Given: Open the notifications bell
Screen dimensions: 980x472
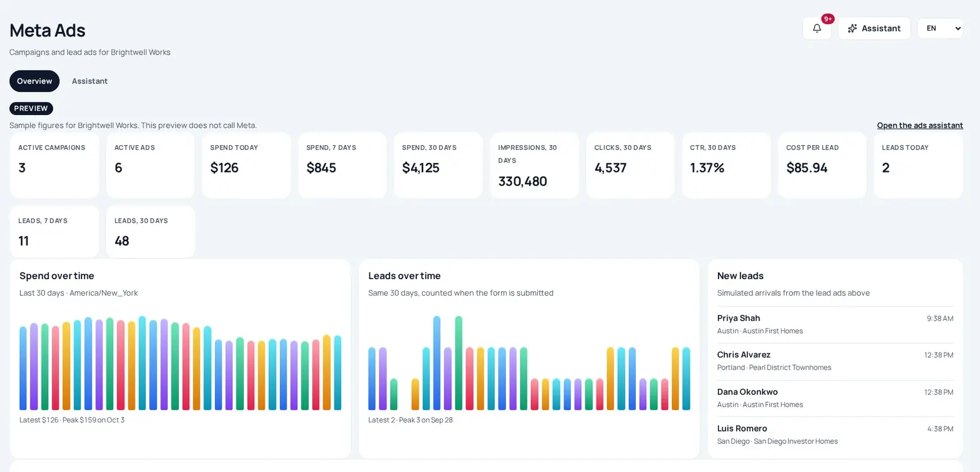Looking at the screenshot, I should click(x=816, y=28).
